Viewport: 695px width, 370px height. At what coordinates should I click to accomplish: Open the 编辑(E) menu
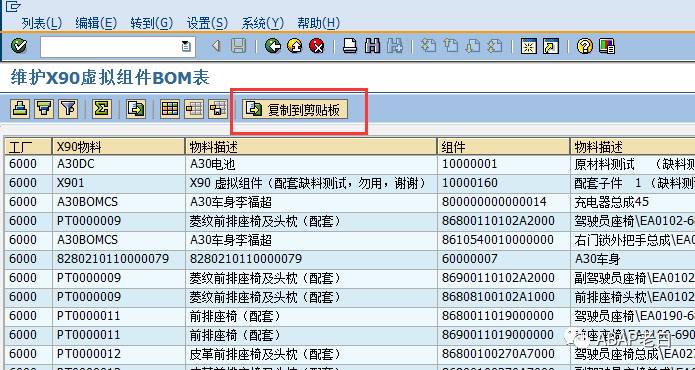pyautogui.click(x=96, y=23)
